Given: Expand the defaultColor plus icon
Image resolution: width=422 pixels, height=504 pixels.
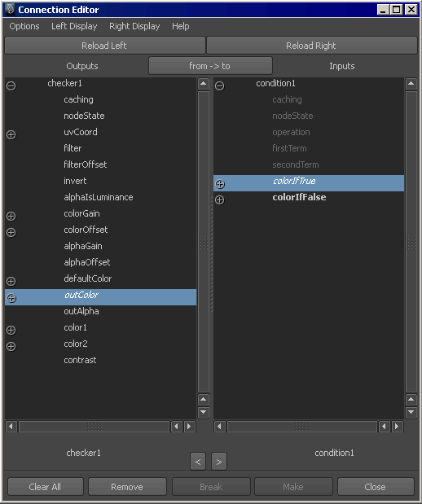Looking at the screenshot, I should tap(11, 281).
